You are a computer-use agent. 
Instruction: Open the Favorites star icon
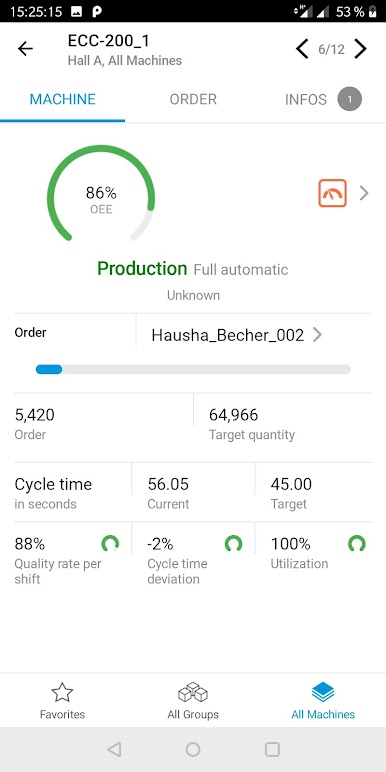(x=62, y=692)
